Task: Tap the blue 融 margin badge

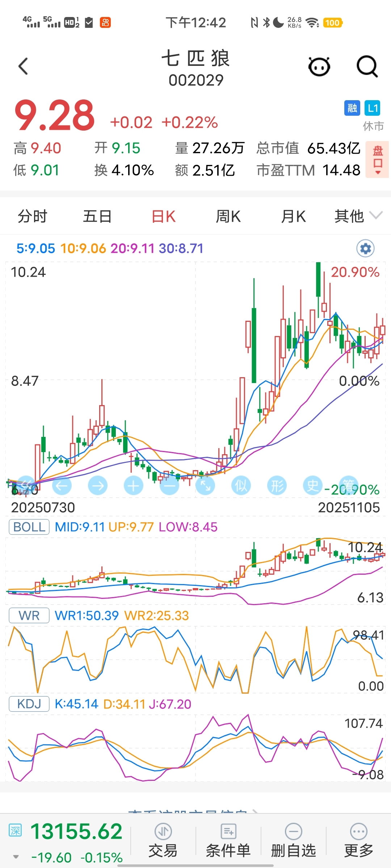Action: pyautogui.click(x=352, y=108)
